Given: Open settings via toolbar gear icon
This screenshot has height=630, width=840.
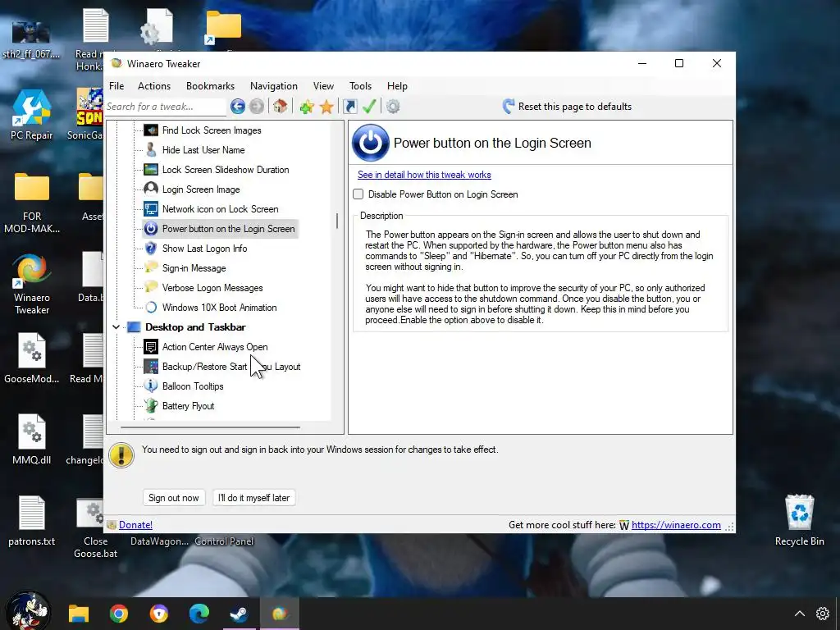Looking at the screenshot, I should 393,107.
